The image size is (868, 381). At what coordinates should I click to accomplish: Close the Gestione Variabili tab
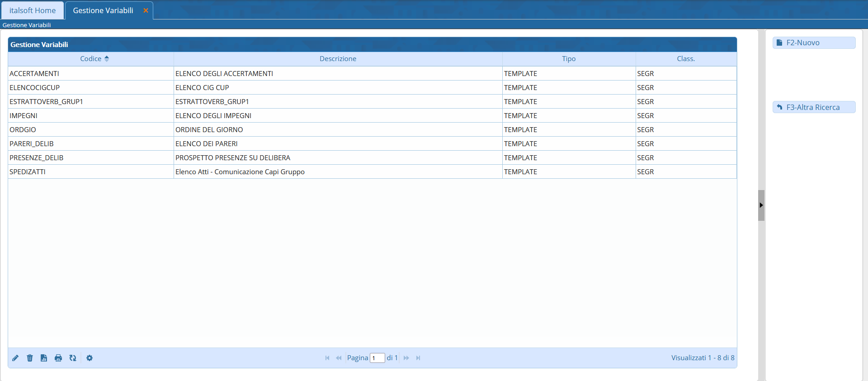[x=146, y=10]
